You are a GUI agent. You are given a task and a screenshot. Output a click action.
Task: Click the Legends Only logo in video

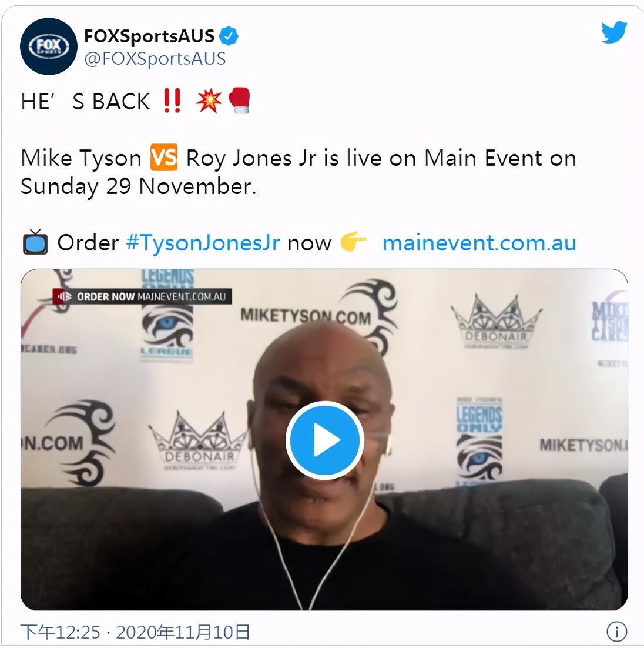point(479,440)
